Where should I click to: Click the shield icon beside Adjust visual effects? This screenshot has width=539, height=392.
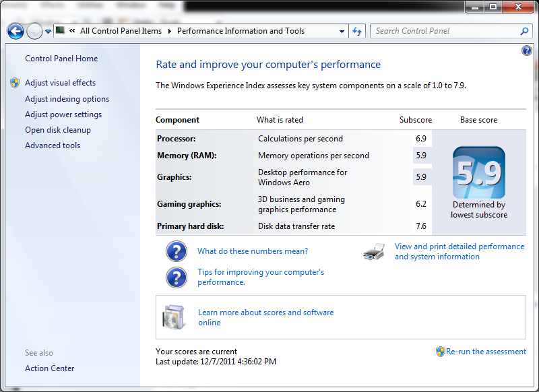click(15, 83)
